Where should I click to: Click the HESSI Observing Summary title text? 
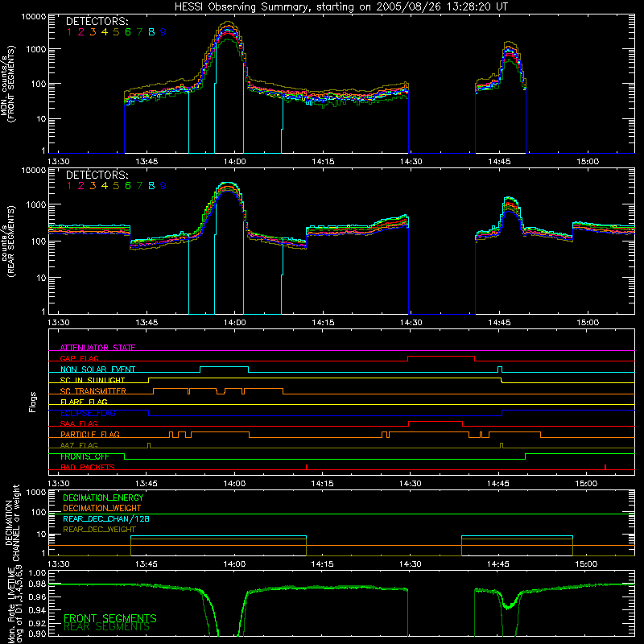(x=341, y=6)
